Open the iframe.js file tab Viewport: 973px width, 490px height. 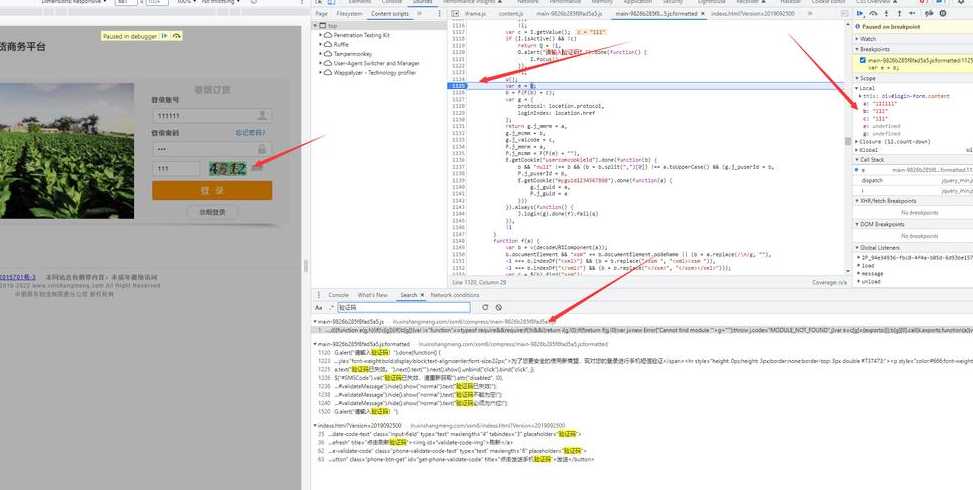475,13
